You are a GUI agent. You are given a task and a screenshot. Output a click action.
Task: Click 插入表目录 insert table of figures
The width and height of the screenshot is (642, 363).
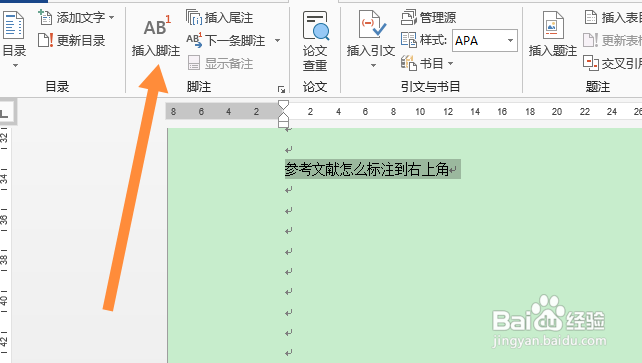pyautogui.click(x=613, y=18)
